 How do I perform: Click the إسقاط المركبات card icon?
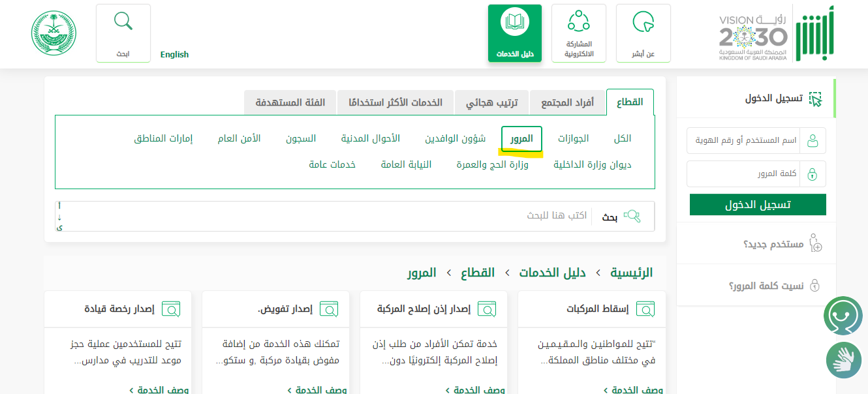click(x=645, y=309)
